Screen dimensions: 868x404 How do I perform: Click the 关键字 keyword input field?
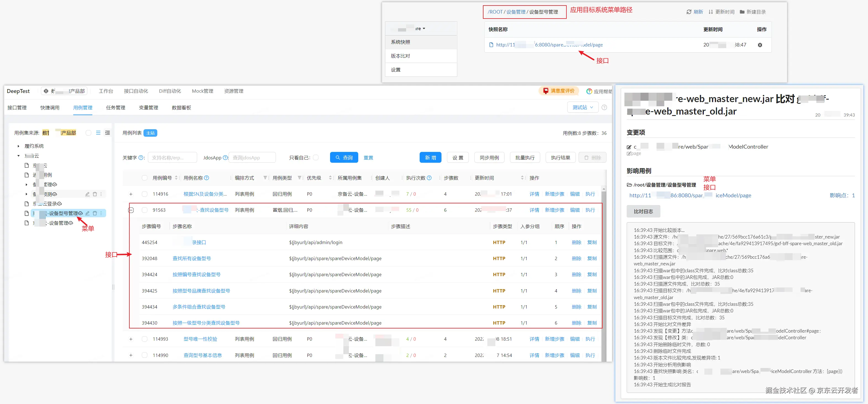[x=172, y=157]
